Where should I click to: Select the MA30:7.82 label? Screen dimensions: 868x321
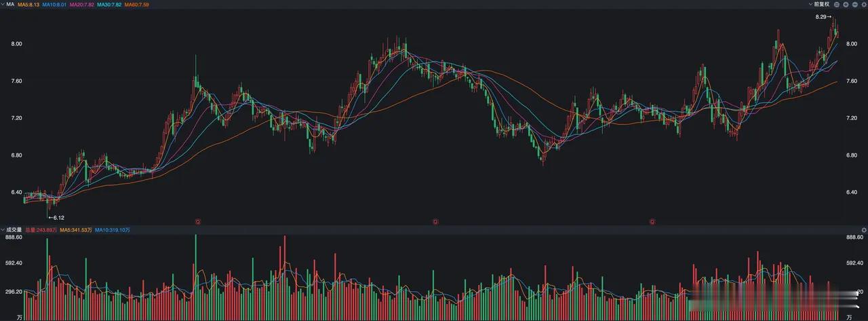click(109, 5)
